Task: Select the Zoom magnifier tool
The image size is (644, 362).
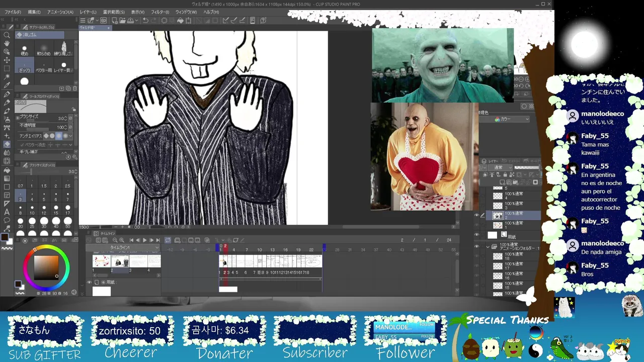Action: pyautogui.click(x=7, y=35)
